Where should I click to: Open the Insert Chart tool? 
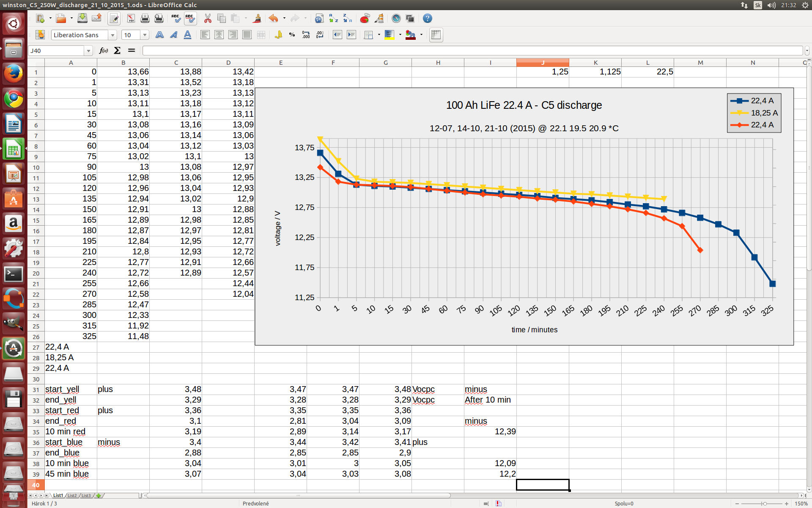pos(365,18)
